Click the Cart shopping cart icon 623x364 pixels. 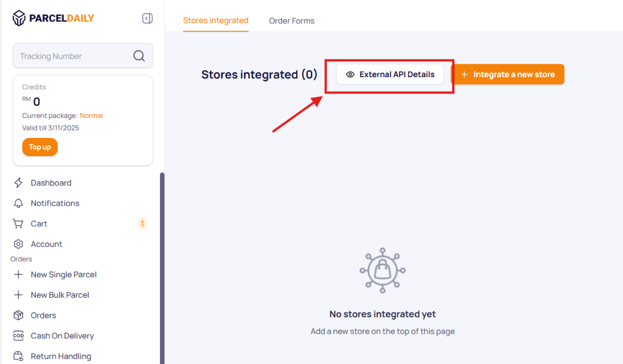tap(18, 224)
